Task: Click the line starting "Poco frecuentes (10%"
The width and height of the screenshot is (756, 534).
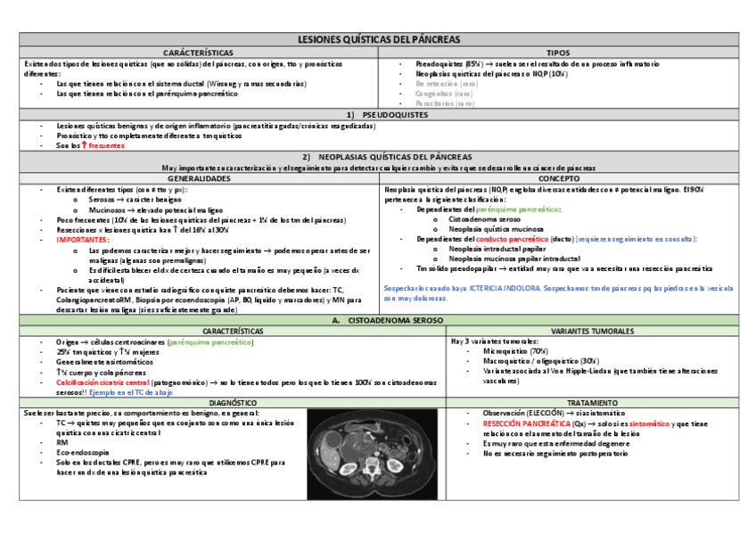Action: tap(201, 220)
